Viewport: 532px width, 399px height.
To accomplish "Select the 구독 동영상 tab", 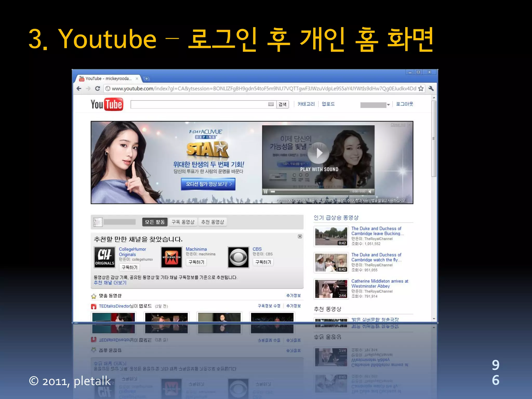I will click(x=183, y=222).
